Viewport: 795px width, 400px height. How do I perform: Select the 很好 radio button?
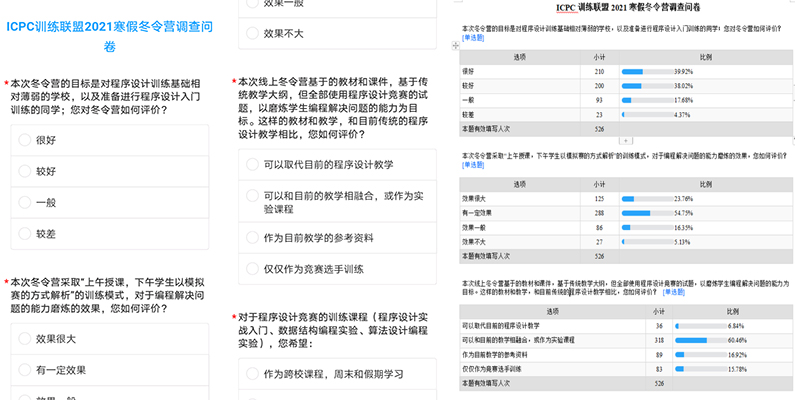click(x=25, y=140)
